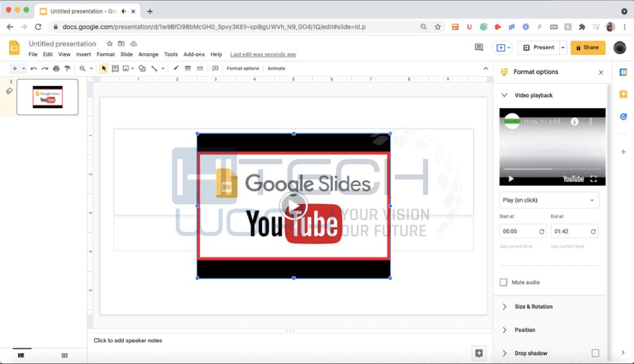Open the Arrange menu
634x364 pixels.
pyautogui.click(x=149, y=54)
